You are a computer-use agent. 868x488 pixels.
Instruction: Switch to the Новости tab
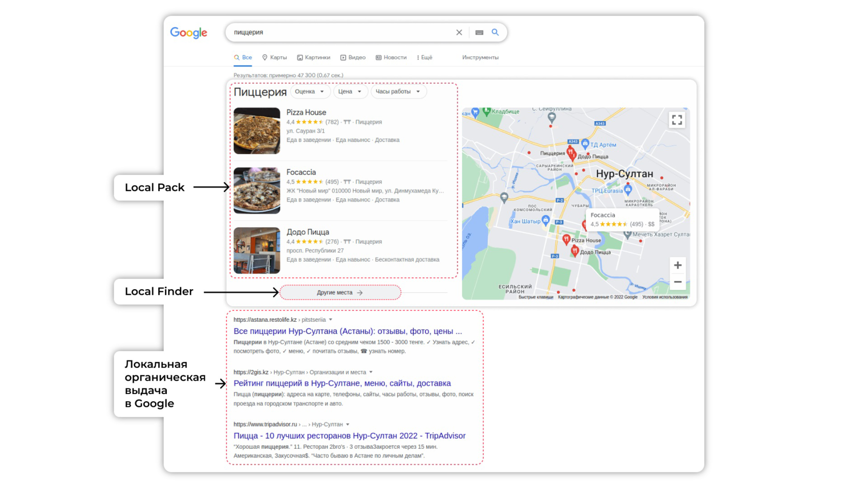391,57
